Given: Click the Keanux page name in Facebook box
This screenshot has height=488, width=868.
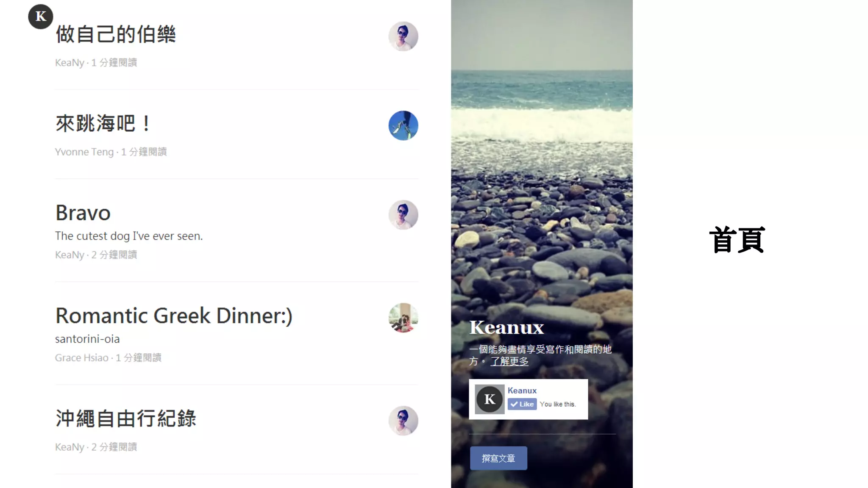Looking at the screenshot, I should 522,391.
